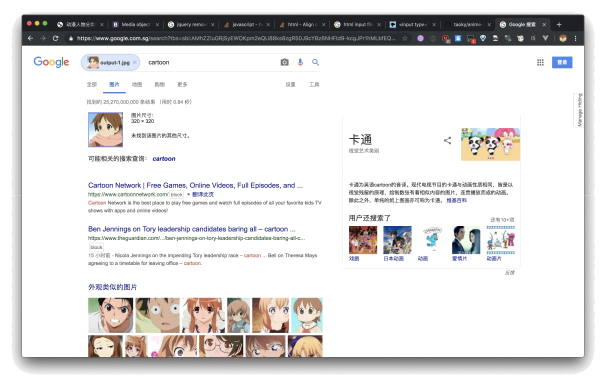
Task: Select the 图片 search category
Action: click(x=114, y=85)
